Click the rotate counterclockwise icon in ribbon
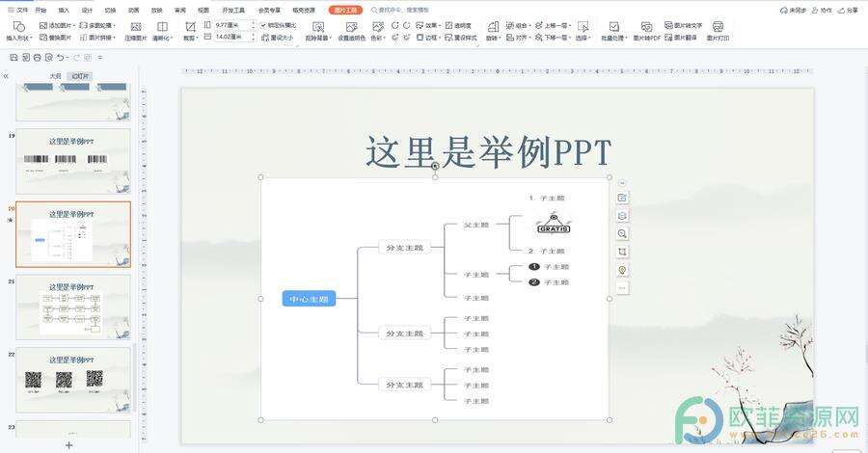Image resolution: width=868 pixels, height=453 pixels. (394, 25)
